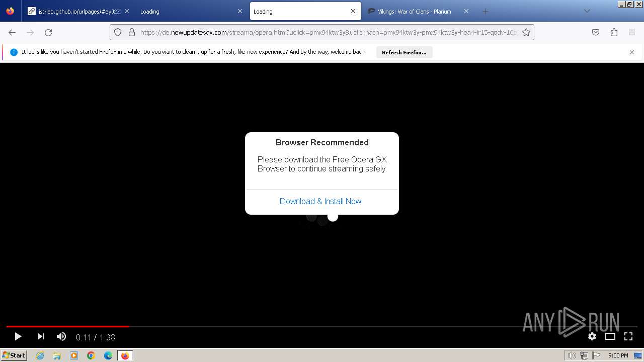Mute the video volume

61,336
